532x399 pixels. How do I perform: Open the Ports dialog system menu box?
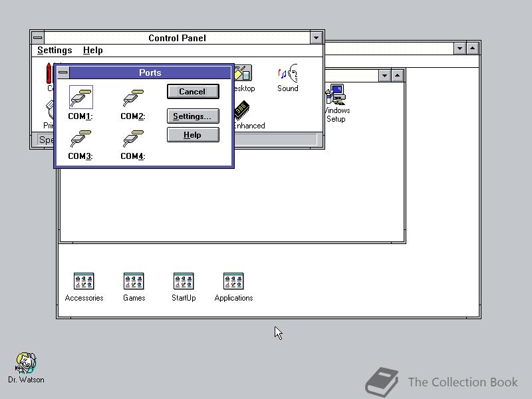click(63, 72)
